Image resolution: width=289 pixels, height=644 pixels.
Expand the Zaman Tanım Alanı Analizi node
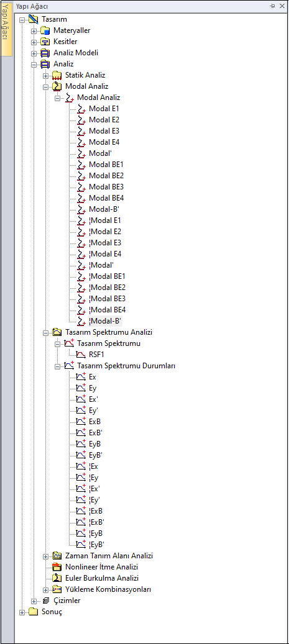click(45, 556)
